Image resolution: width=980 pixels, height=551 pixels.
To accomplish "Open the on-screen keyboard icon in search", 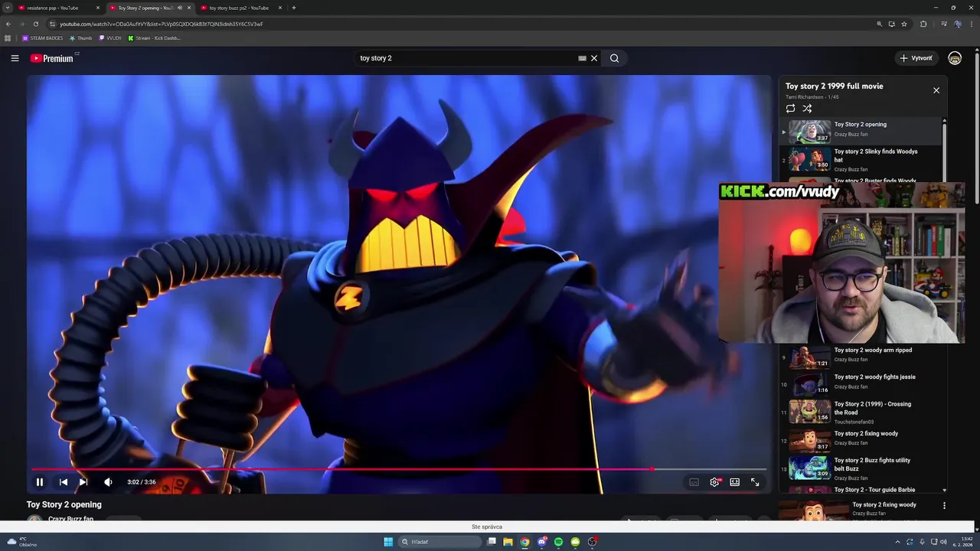I will coord(582,58).
